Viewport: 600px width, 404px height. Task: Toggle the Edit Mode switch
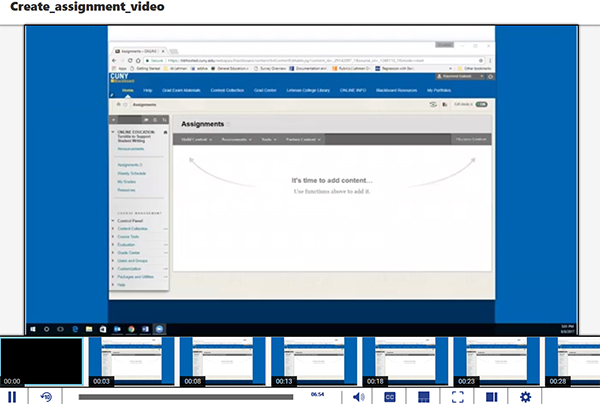click(481, 103)
